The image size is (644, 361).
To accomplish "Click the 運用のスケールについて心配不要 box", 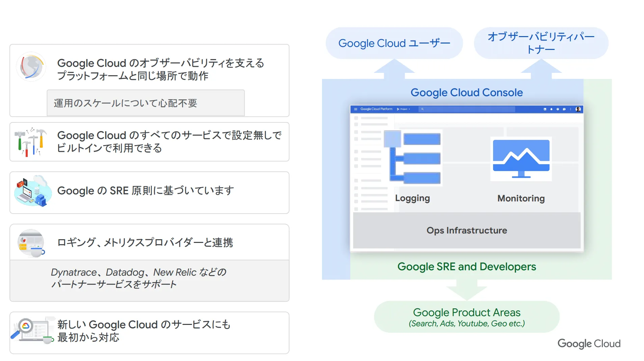I will pos(145,103).
